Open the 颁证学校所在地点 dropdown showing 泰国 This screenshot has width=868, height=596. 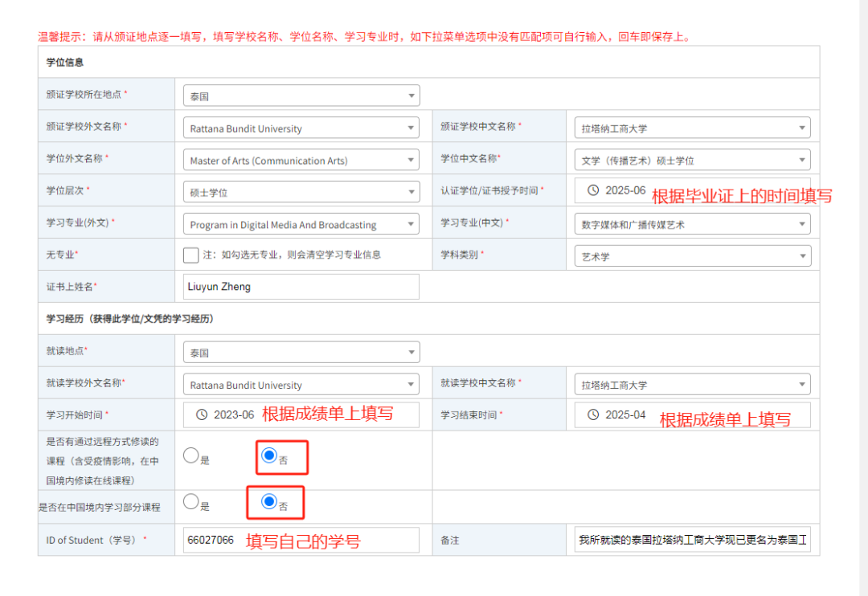301,96
